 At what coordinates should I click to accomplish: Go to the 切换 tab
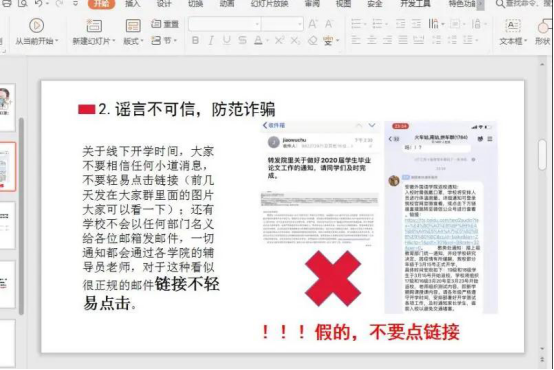(x=195, y=4)
